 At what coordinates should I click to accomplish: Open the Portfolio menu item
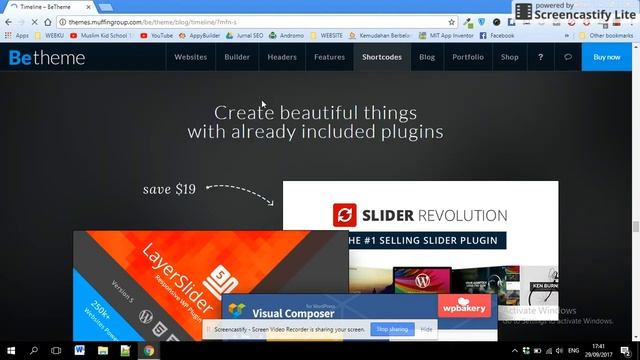pos(468,57)
